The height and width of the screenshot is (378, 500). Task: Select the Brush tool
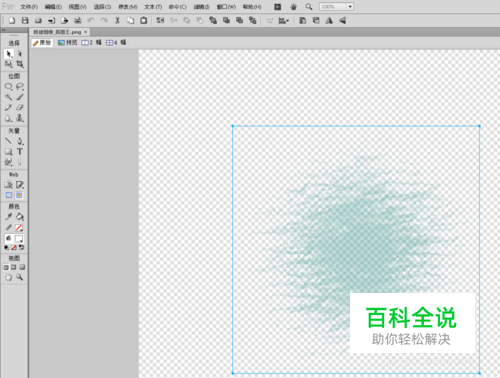click(20, 97)
